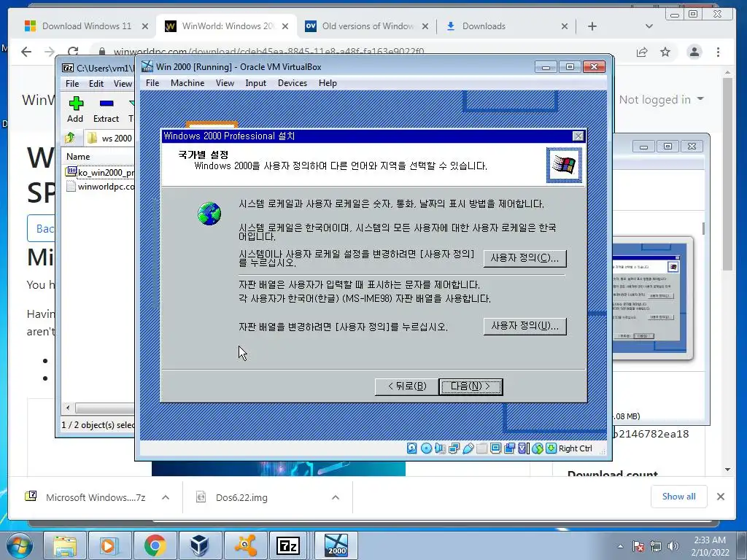Click the Chrome icon on the taskbar
Viewport: 747px width, 560px height.
point(155,545)
